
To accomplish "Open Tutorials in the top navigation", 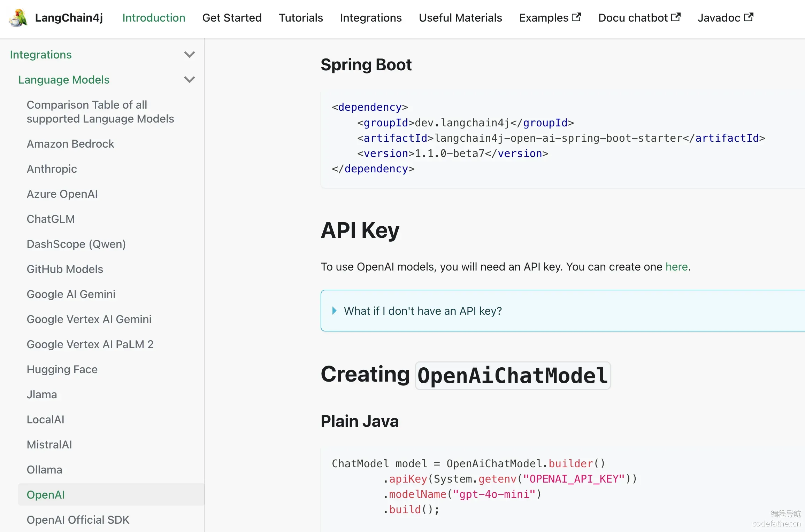I will point(301,17).
